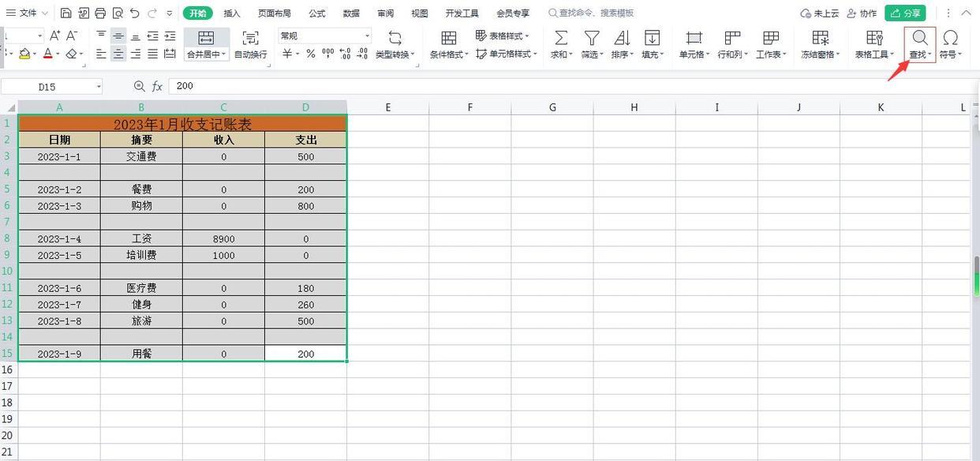Click the justify alignment icon
980x461 pixels.
click(153, 54)
